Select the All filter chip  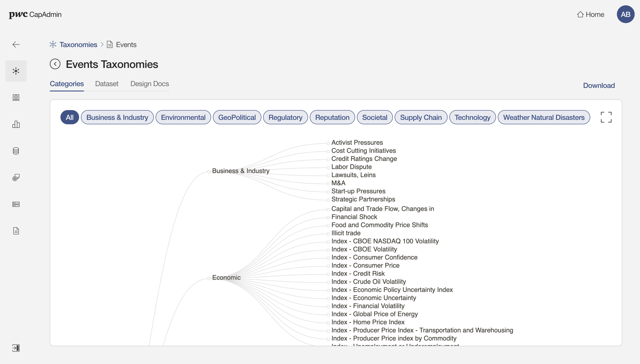(x=70, y=117)
